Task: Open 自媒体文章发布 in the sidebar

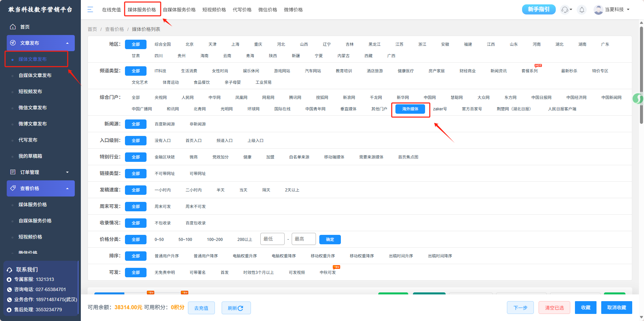Action: [35, 75]
